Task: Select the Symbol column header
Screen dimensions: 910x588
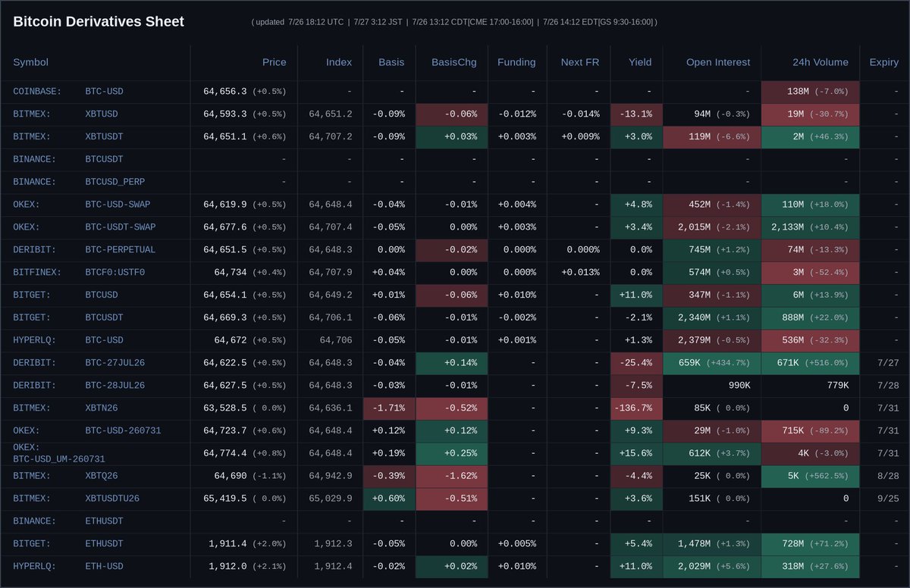Action: 30,62
